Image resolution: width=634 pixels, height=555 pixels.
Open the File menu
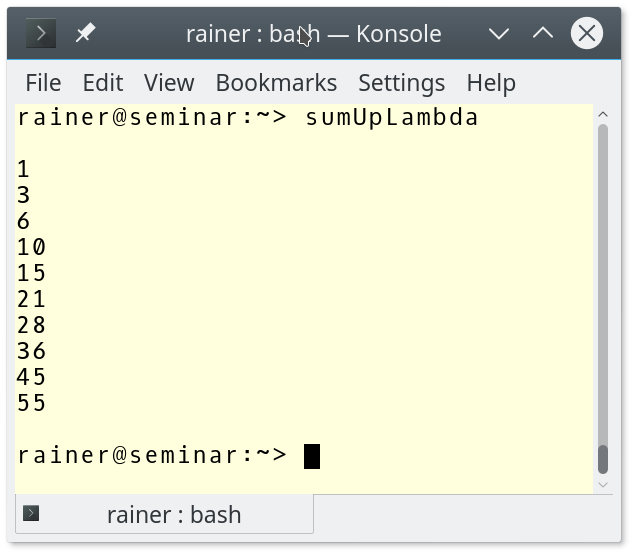click(x=43, y=83)
